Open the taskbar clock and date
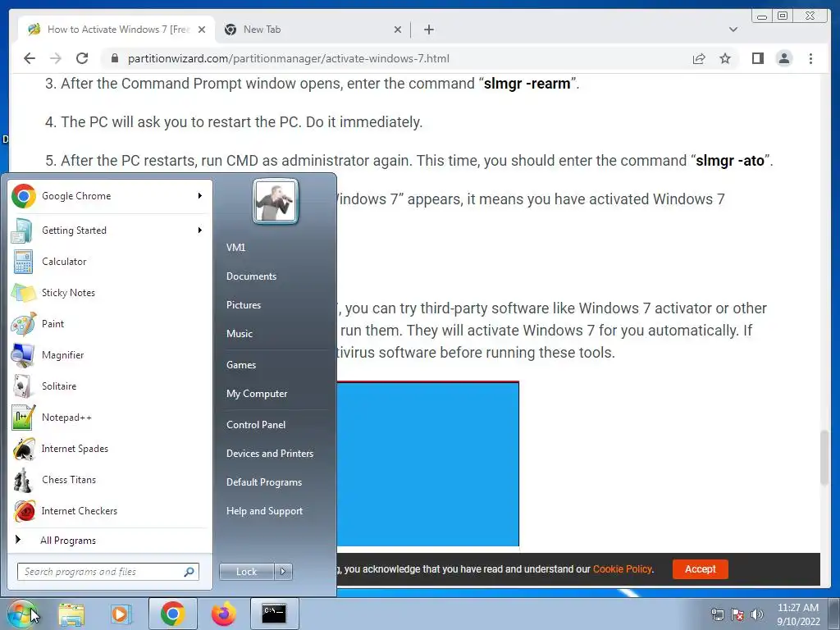Screen dimensions: 840x630 [798, 614]
